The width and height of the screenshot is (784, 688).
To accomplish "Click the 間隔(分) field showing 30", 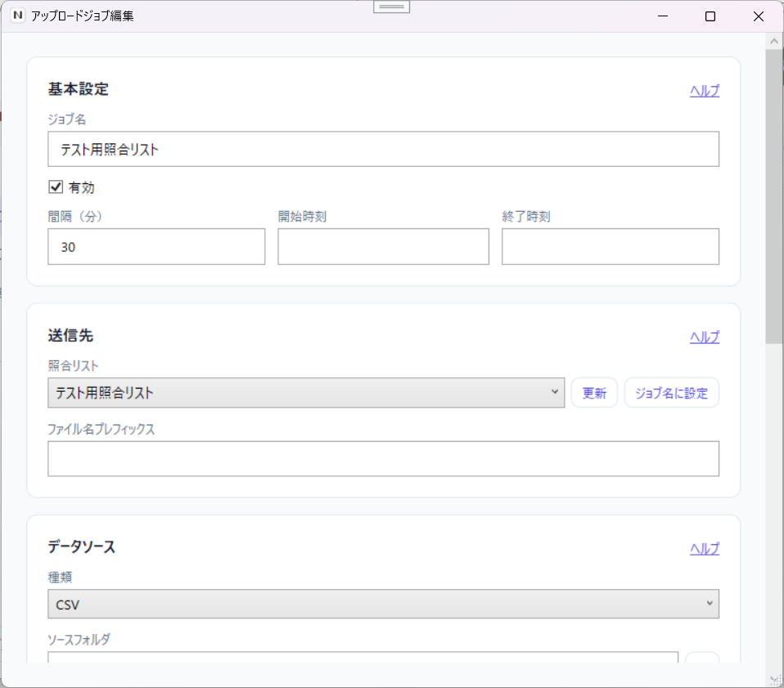I will pos(156,246).
